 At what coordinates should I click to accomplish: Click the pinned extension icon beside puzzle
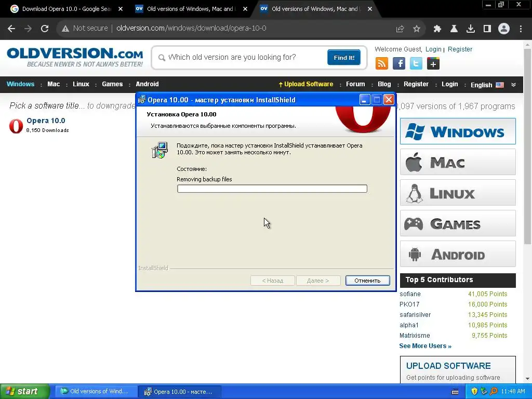click(454, 29)
